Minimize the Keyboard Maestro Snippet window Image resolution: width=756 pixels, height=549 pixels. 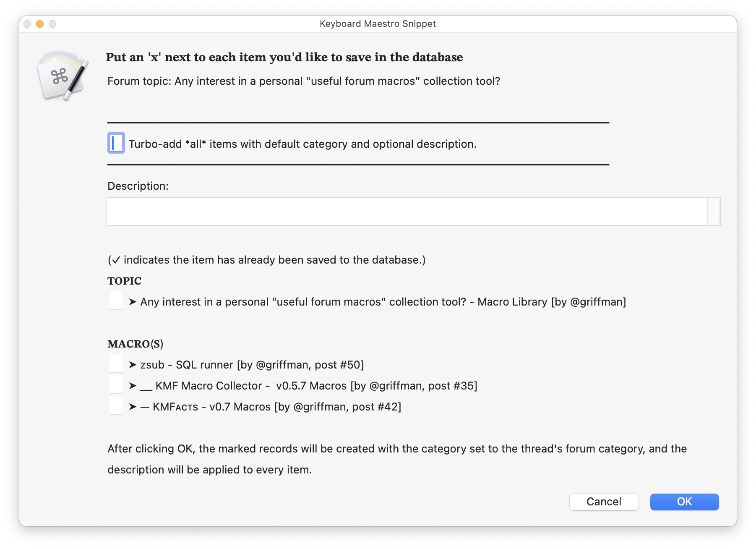[x=40, y=24]
